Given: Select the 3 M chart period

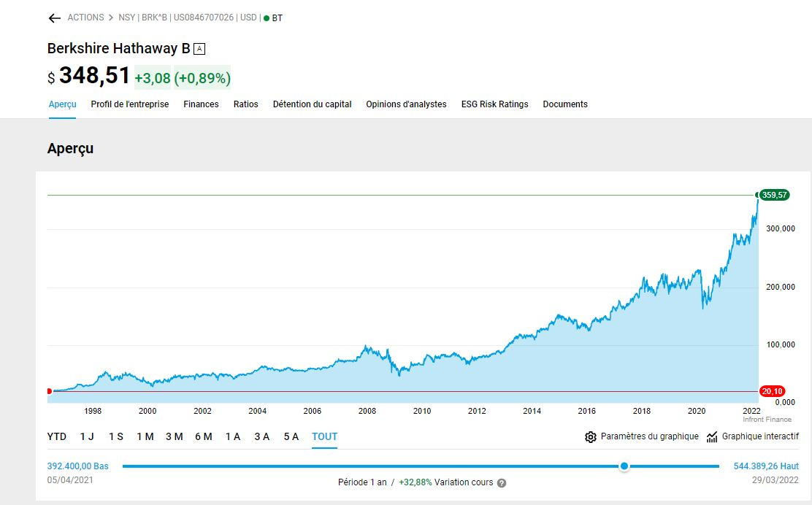Looking at the screenshot, I should (x=175, y=436).
